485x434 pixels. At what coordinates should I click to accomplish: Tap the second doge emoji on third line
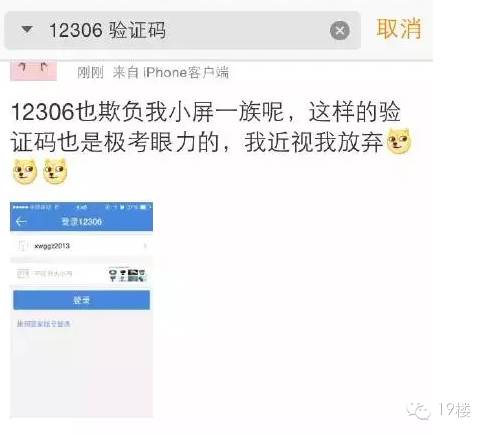tap(55, 171)
